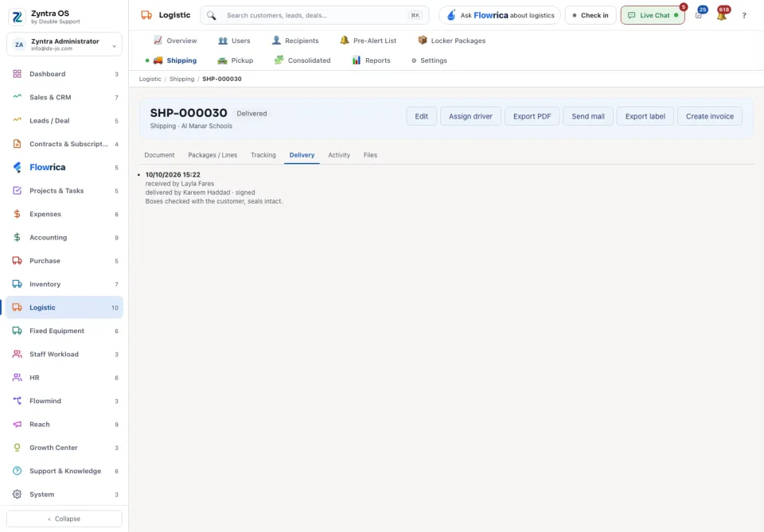This screenshot has height=532, width=764.
Task: Open the Recipients menu item
Action: point(295,41)
